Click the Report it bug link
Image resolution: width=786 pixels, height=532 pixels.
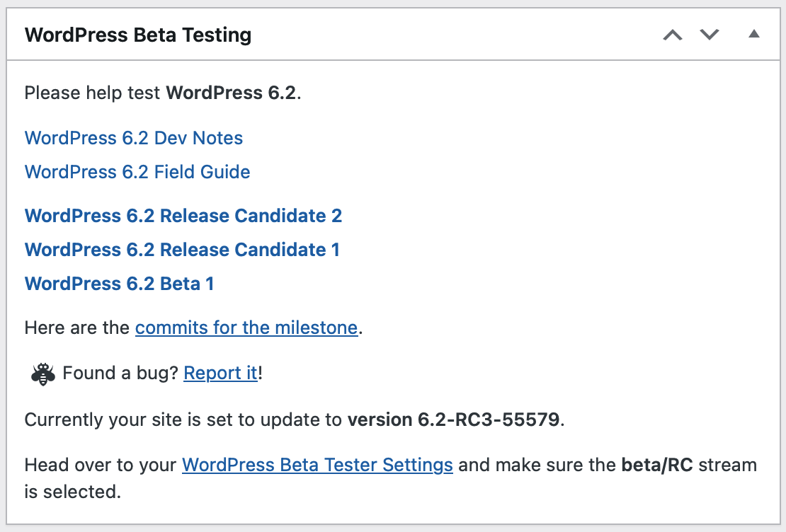click(220, 374)
